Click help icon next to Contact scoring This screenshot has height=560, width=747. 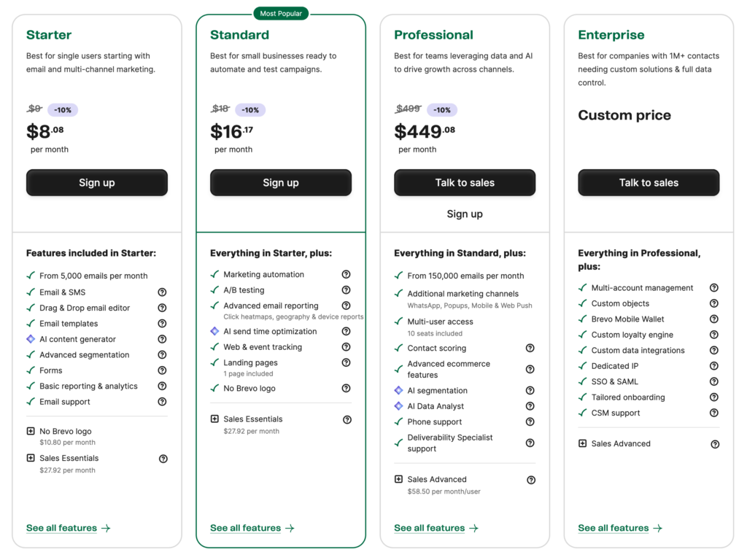[x=530, y=349]
